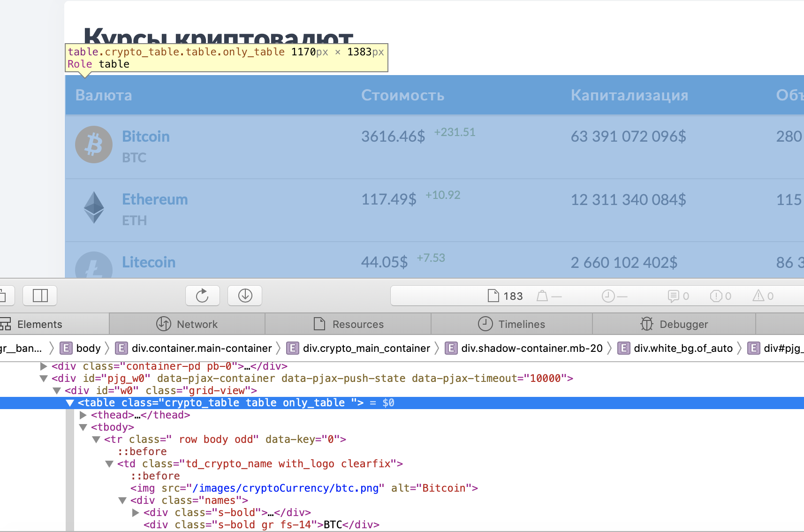Click the Litecoin logo image
The width and height of the screenshot is (804, 532).
(x=94, y=265)
